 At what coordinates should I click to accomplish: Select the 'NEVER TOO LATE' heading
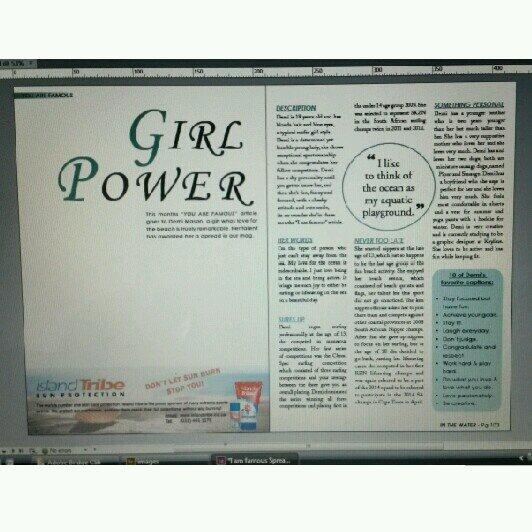click(x=379, y=241)
